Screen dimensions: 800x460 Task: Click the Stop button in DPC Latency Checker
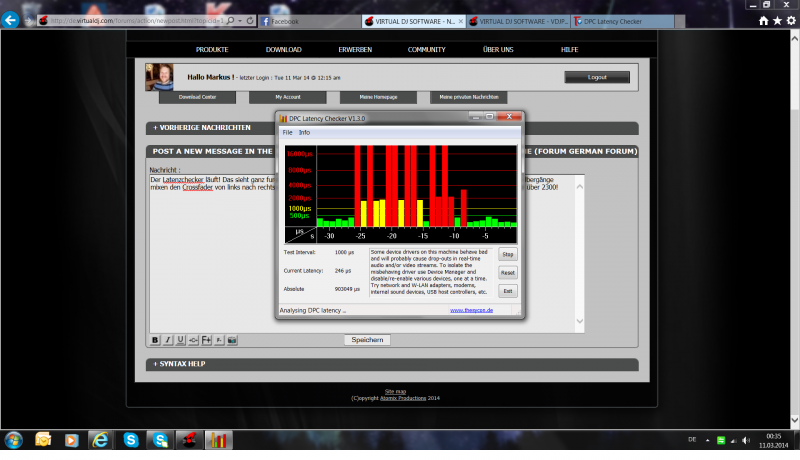coord(508,254)
